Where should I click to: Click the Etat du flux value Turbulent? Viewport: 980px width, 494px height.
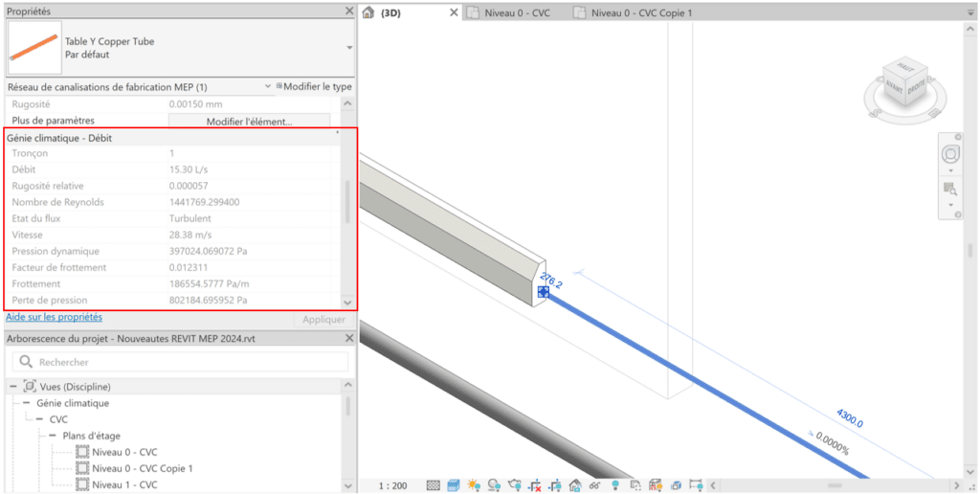tap(190, 218)
